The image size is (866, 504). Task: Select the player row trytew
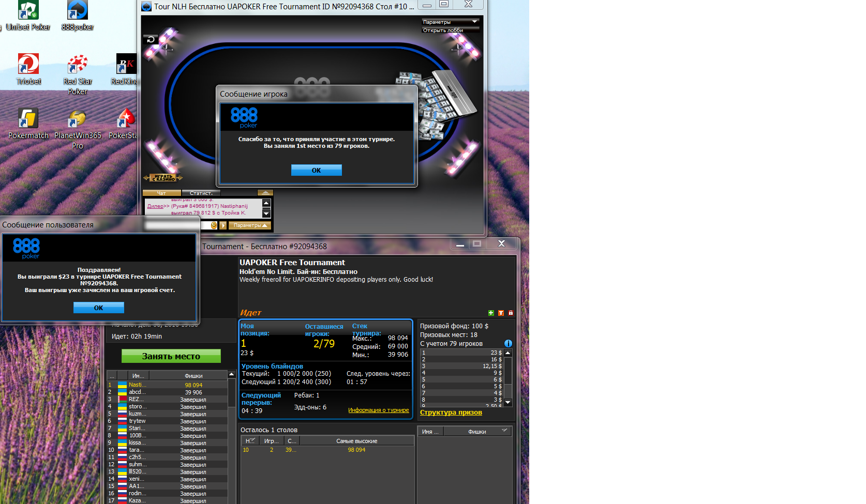(167, 421)
